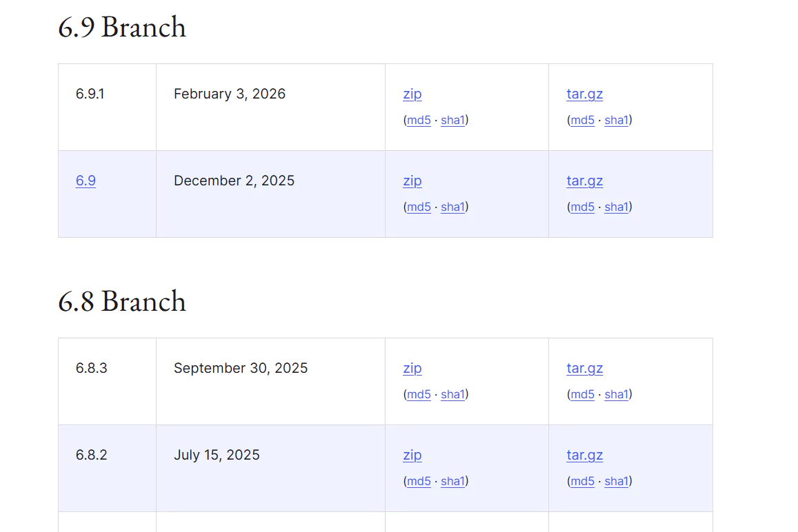
Task: Open the sha1 checksum for 6.9.1 tar.gz
Action: (x=616, y=120)
